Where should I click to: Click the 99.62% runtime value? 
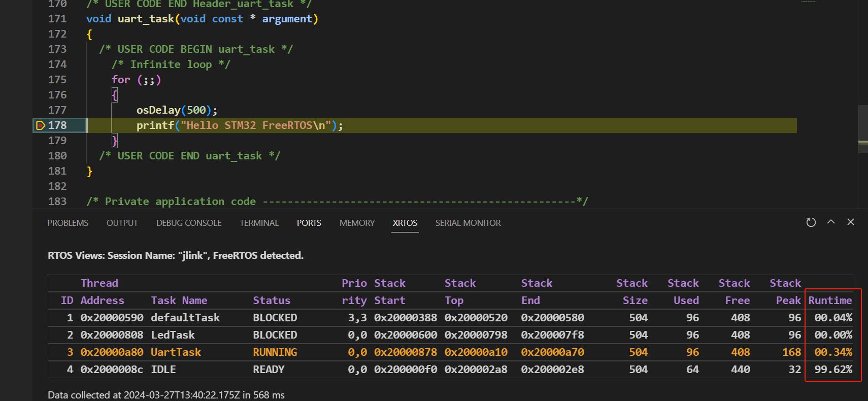pyautogui.click(x=833, y=370)
